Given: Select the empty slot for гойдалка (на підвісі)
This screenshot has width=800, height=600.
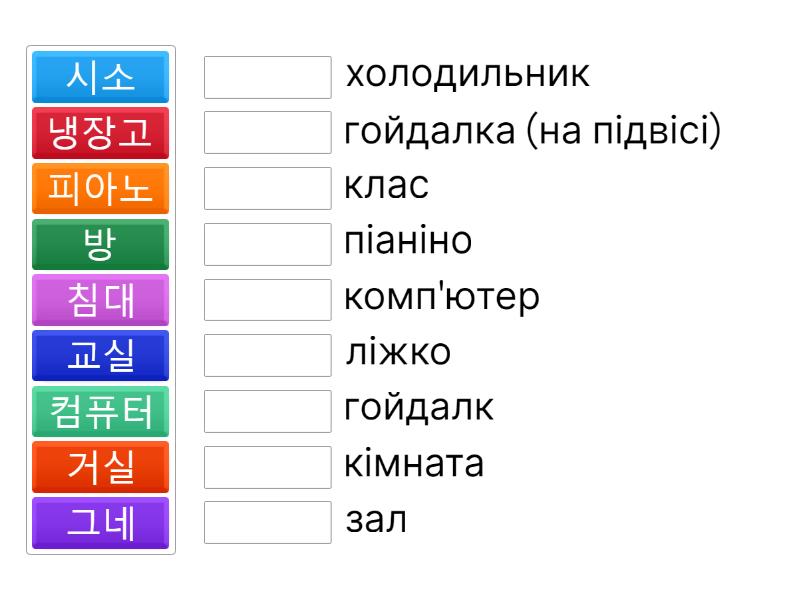Looking at the screenshot, I should pyautogui.click(x=267, y=133).
